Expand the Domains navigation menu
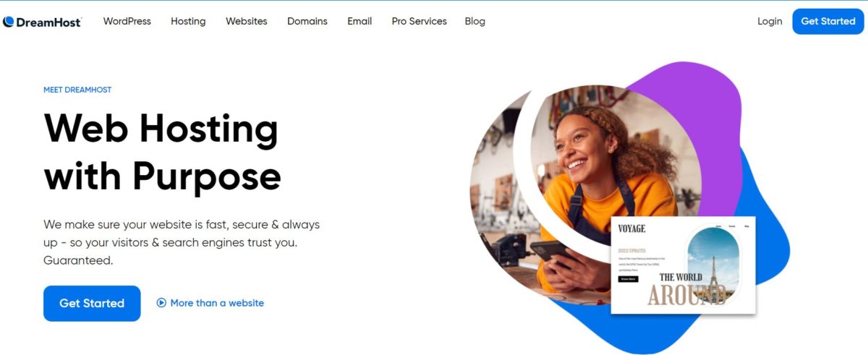Viewport: 868px width, 355px height. 307,22
